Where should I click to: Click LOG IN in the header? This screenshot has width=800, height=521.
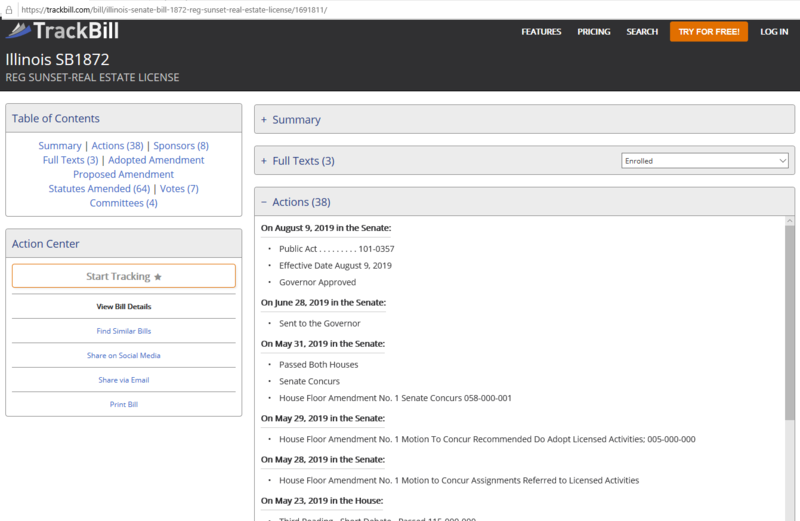[774, 32]
